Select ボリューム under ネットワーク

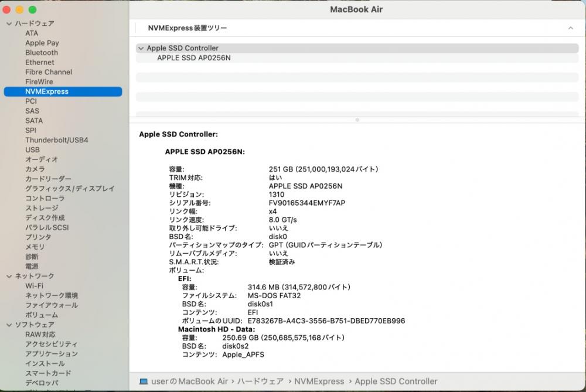point(42,315)
